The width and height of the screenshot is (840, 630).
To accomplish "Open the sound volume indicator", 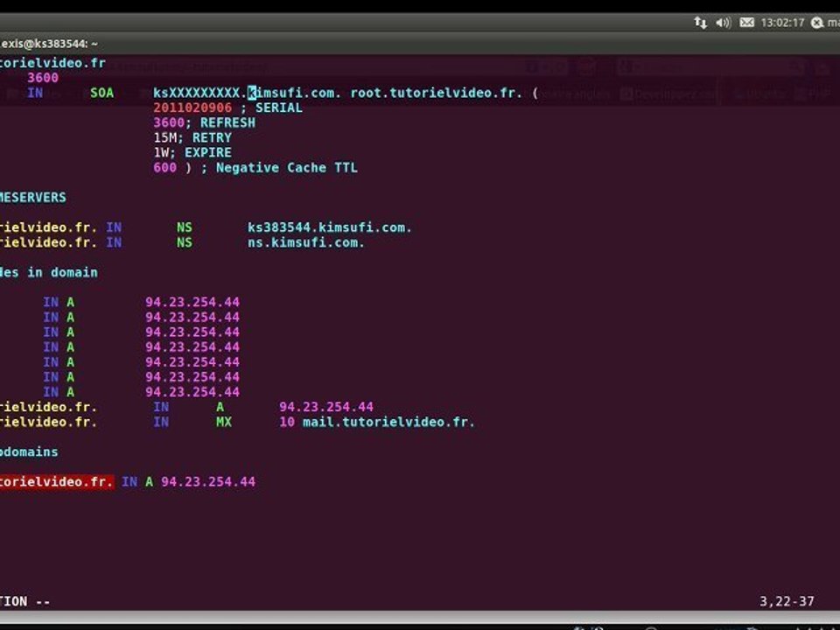I will click(724, 23).
